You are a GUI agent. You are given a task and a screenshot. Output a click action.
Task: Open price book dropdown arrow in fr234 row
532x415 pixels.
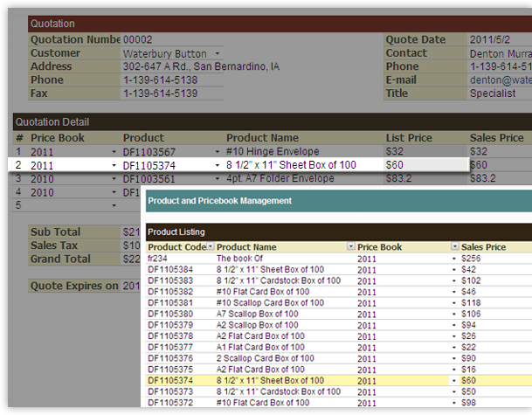(x=454, y=259)
